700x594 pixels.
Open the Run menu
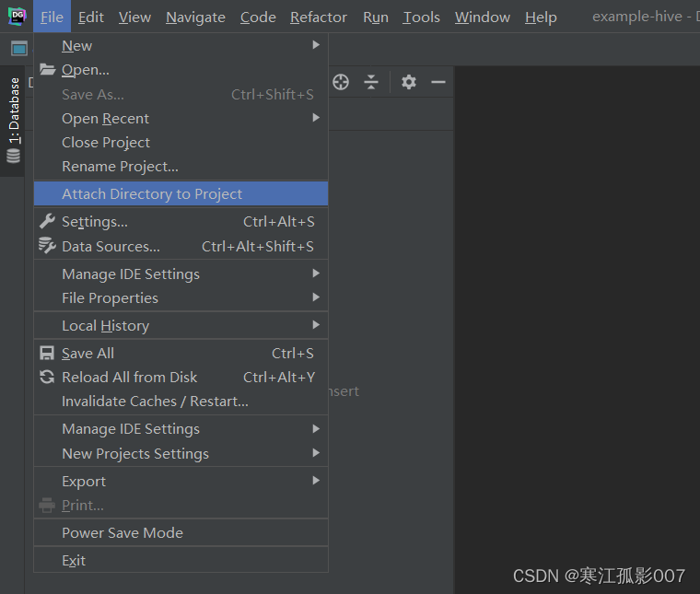coord(376,17)
